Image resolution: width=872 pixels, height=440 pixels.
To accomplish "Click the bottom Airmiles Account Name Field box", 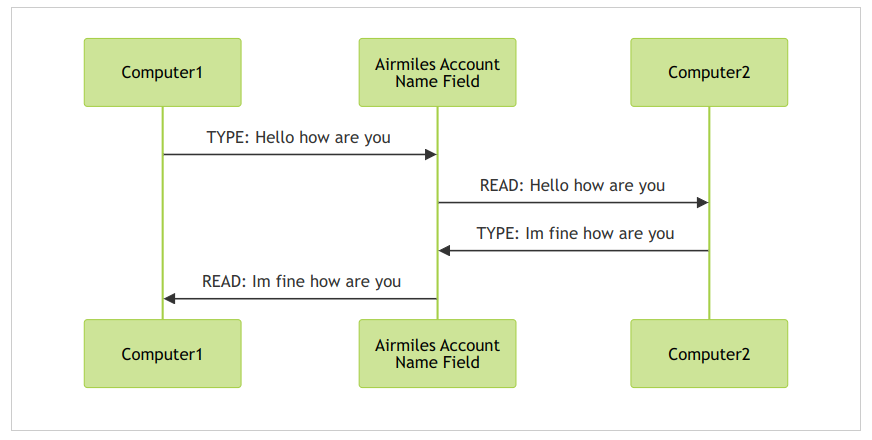I will point(437,354).
